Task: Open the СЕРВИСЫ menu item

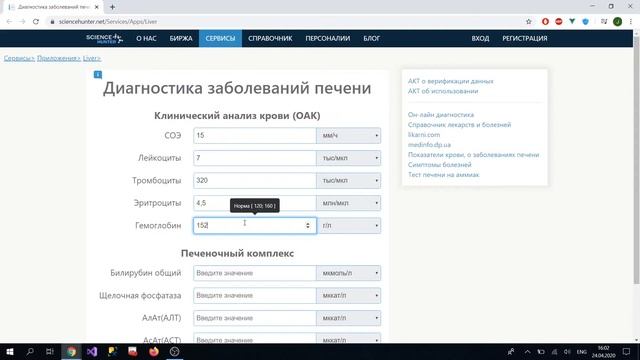Action: tap(220, 38)
